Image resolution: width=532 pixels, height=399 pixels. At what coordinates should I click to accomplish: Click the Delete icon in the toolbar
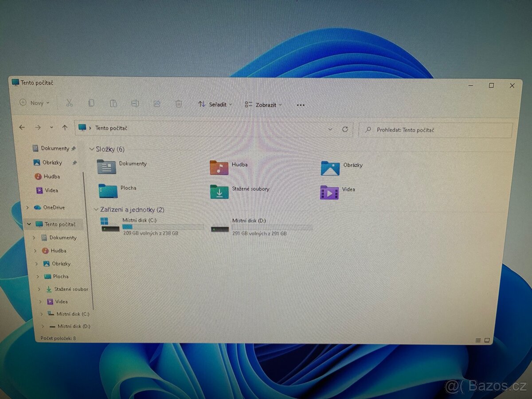click(x=178, y=103)
